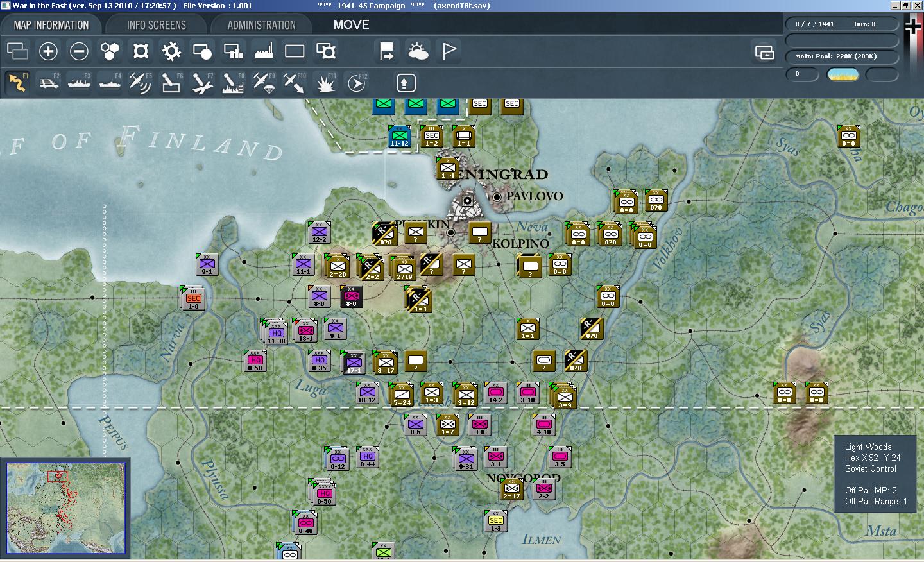924x562 pixels.
Task: Toggle the fortification-shaped map overlay icon
Action: (x=141, y=51)
